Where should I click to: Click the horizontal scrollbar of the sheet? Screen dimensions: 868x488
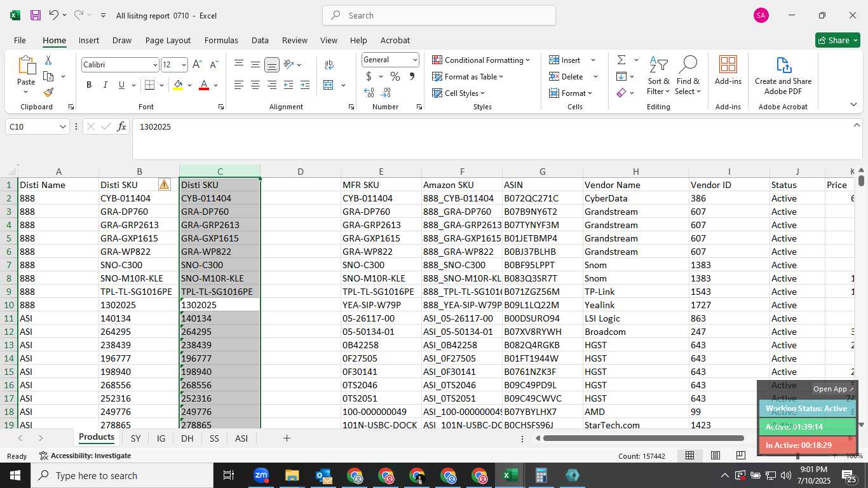643,438
